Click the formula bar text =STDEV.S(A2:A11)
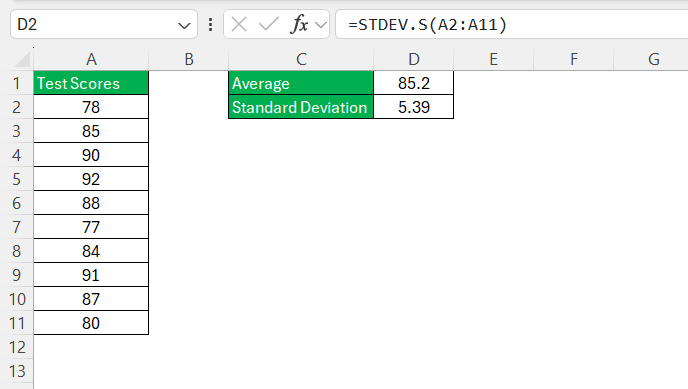The width and height of the screenshot is (688, 389). 427,25
